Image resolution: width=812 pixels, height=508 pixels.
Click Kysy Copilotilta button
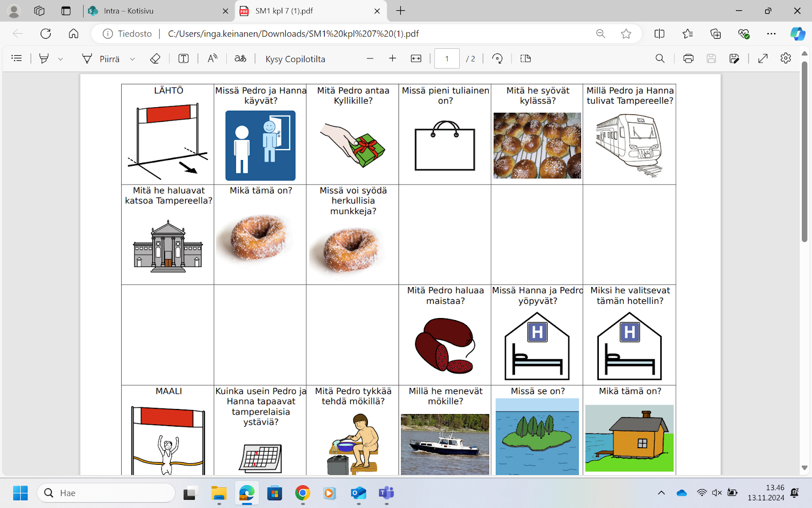tap(295, 59)
